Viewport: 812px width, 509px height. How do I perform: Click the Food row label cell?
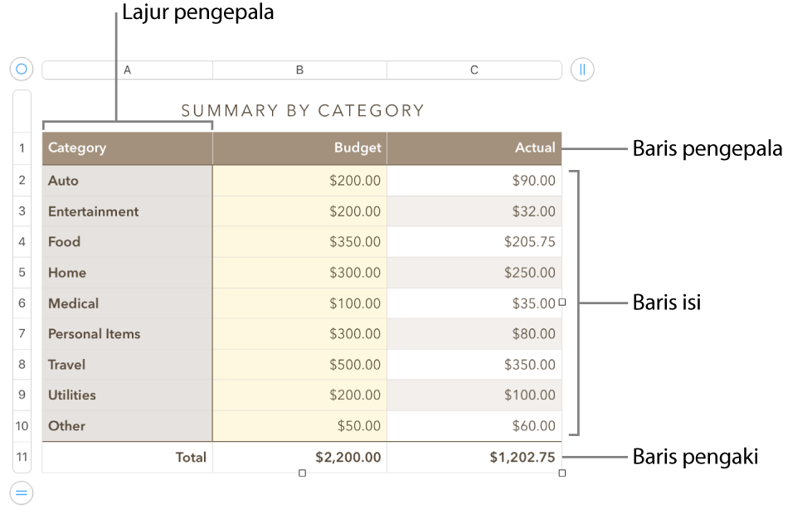click(x=126, y=241)
